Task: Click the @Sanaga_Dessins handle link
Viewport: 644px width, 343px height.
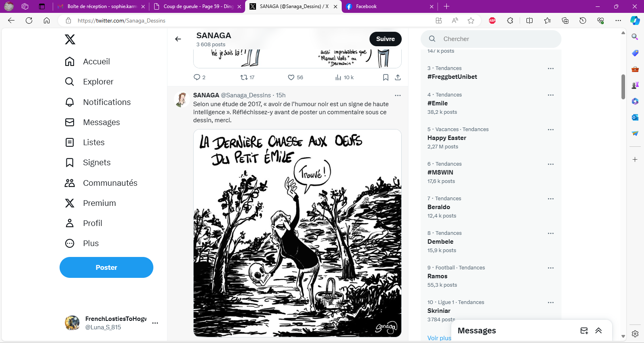Action: coord(246,95)
